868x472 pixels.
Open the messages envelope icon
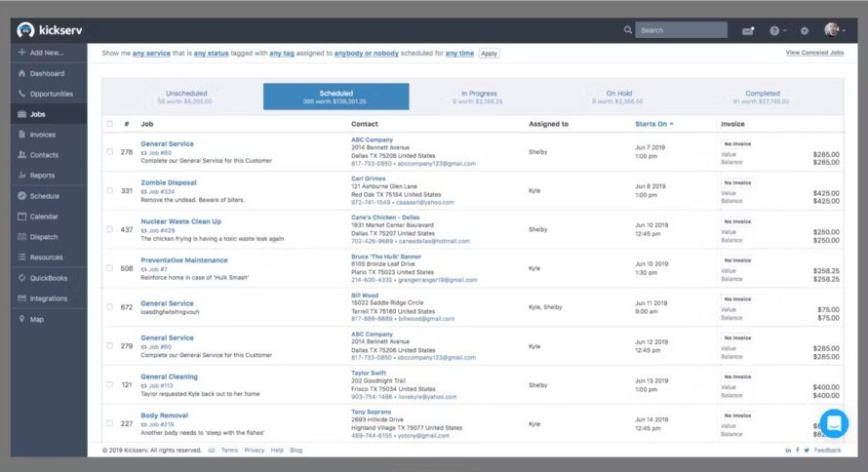pyautogui.click(x=748, y=30)
